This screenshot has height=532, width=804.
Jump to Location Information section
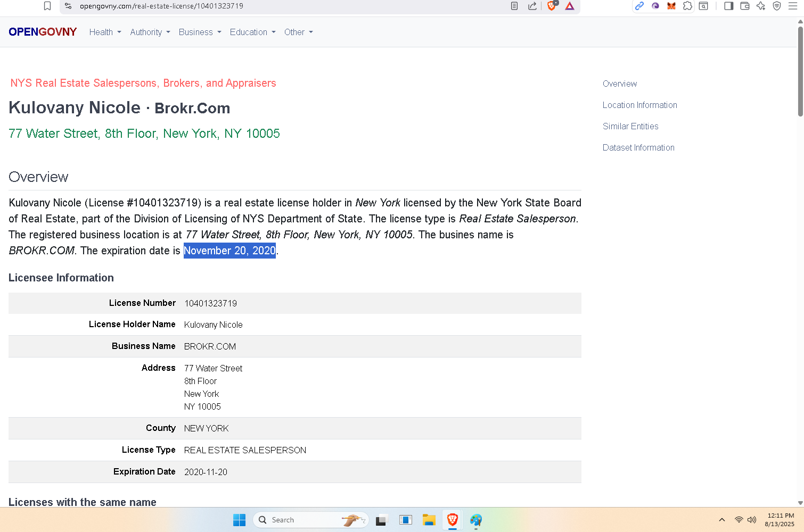click(640, 105)
